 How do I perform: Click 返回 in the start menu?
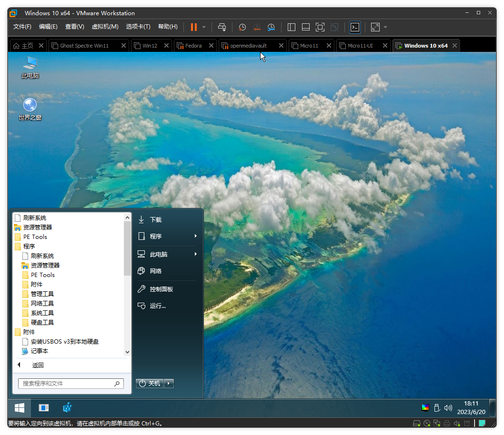pyautogui.click(x=38, y=366)
